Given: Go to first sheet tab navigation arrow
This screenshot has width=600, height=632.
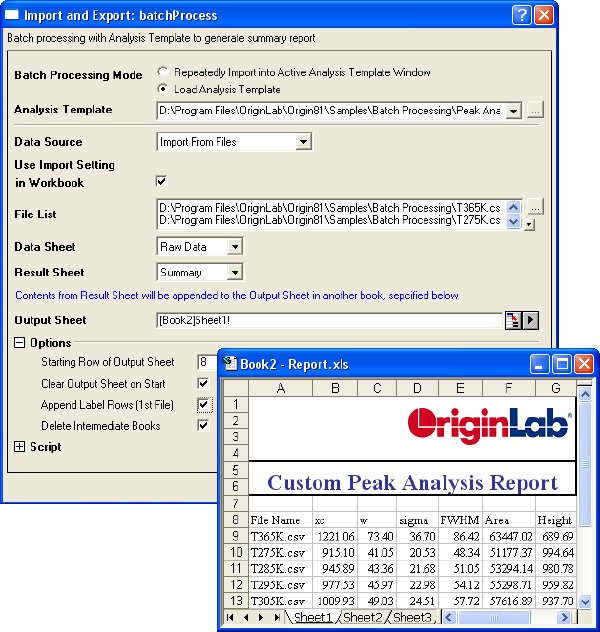Looking at the screenshot, I should [x=230, y=617].
